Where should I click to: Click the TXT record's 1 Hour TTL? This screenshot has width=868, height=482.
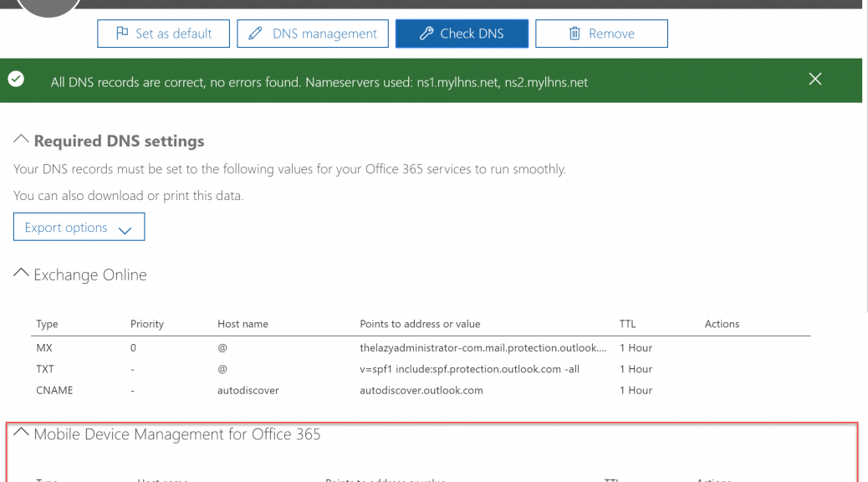(636, 369)
